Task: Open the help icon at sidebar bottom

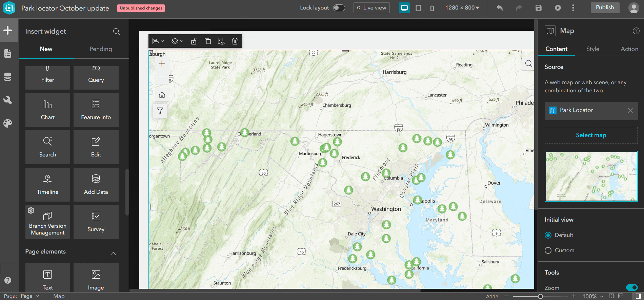Action: (8, 280)
